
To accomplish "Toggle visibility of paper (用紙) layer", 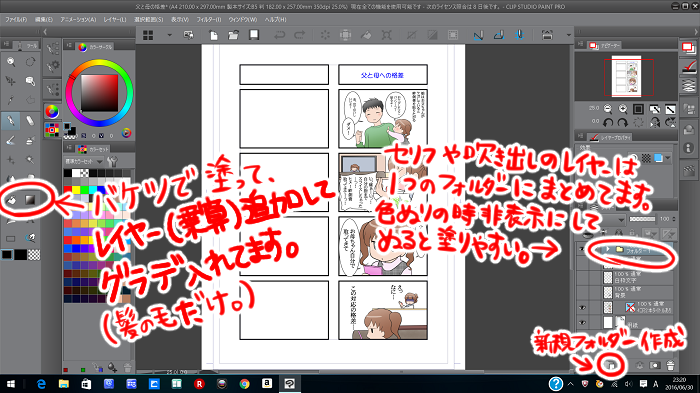I will [582, 322].
